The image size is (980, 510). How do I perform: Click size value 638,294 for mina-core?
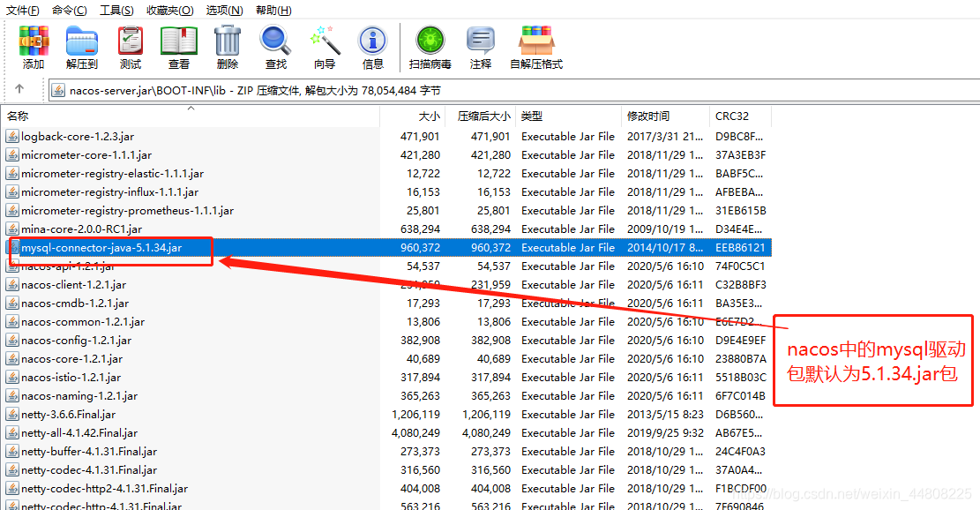click(420, 229)
